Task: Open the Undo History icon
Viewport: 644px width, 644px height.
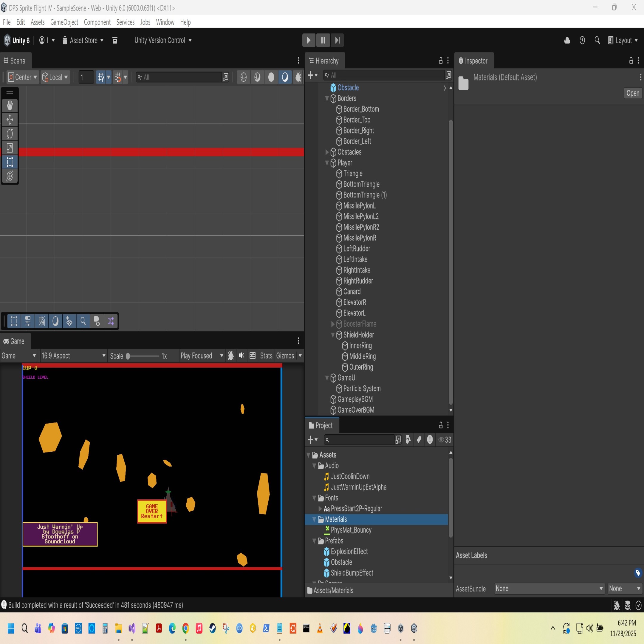Action: click(582, 40)
